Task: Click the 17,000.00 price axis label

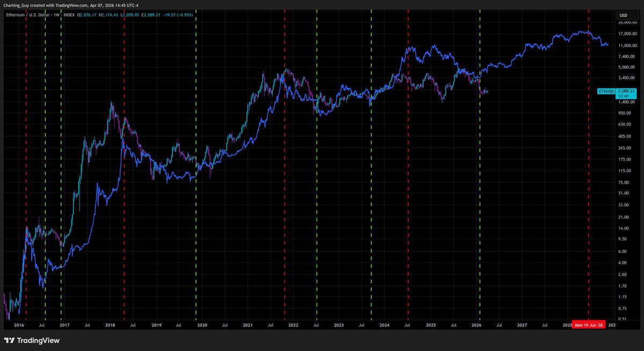Action: [628, 34]
